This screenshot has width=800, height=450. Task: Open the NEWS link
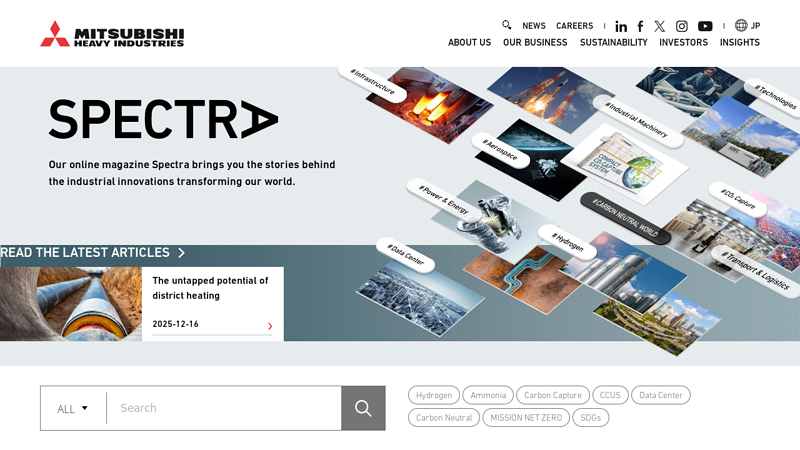[x=534, y=26]
